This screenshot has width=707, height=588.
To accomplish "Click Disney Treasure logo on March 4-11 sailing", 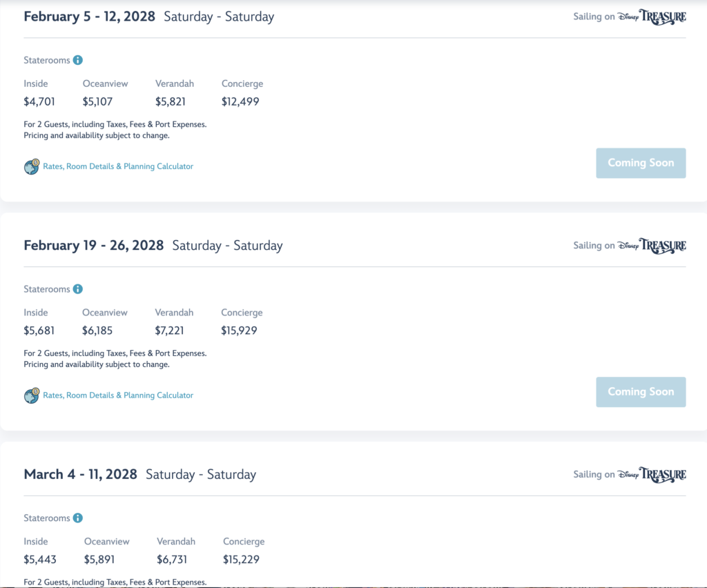I will pyautogui.click(x=652, y=474).
